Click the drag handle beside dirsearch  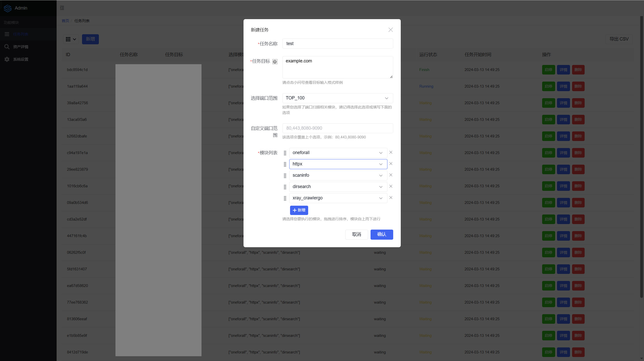(x=285, y=187)
